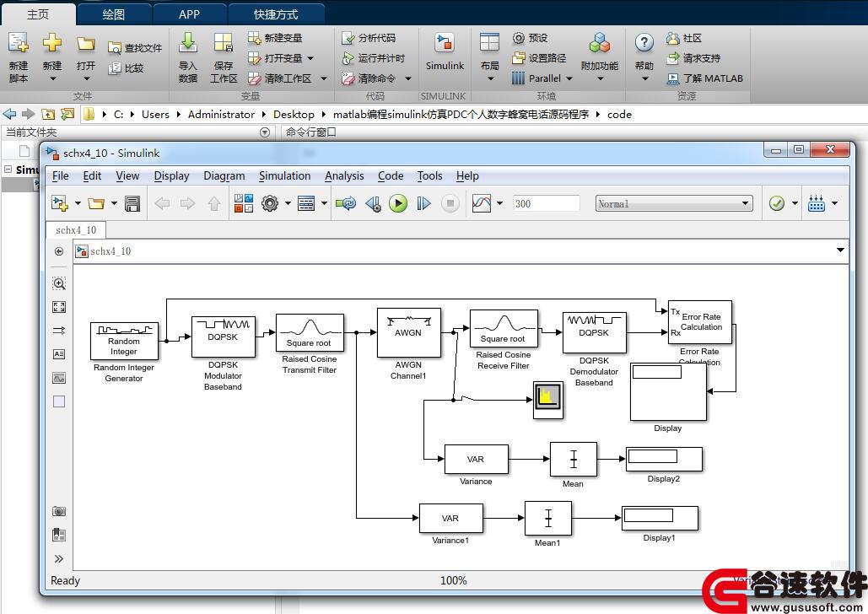This screenshot has height=614, width=868.
Task: Open the Tools menu
Action: pyautogui.click(x=429, y=176)
